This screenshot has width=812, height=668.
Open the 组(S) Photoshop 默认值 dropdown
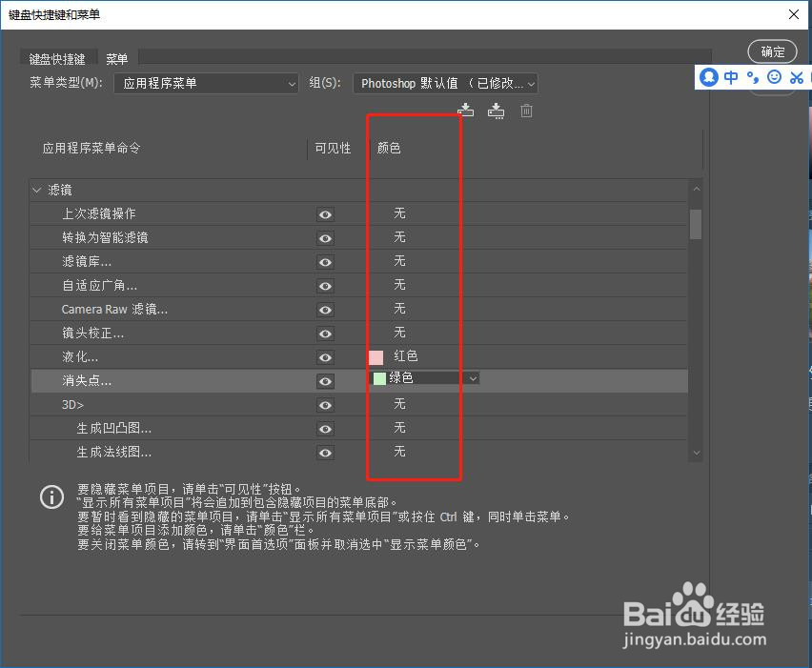click(x=444, y=84)
